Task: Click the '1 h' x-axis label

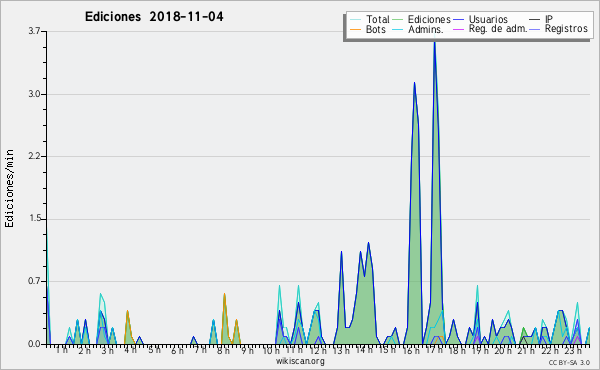Action: click(x=62, y=350)
